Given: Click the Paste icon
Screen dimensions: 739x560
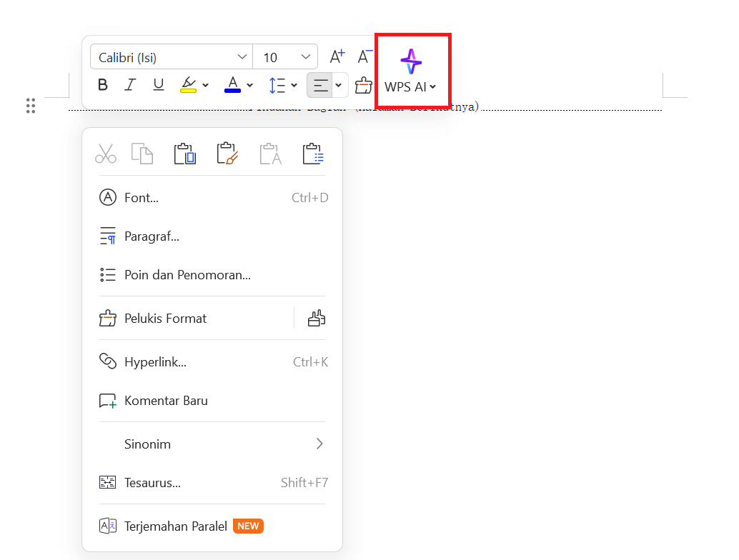Looking at the screenshot, I should [x=184, y=154].
